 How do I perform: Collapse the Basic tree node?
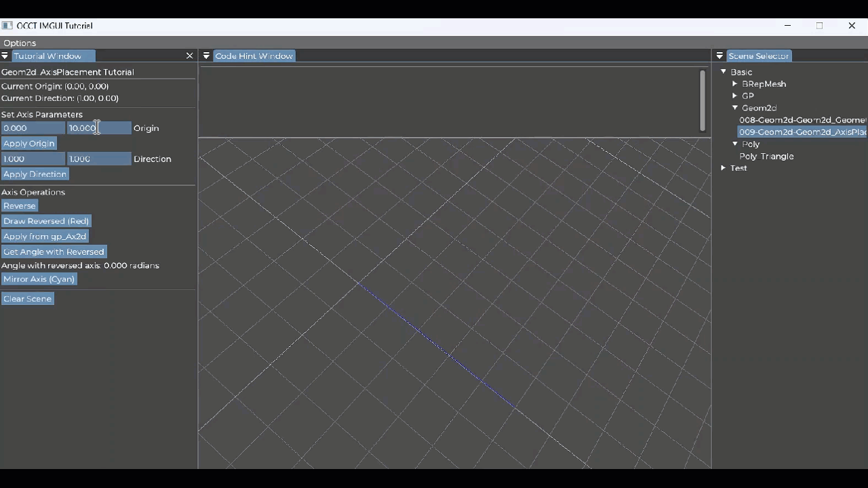(x=723, y=71)
